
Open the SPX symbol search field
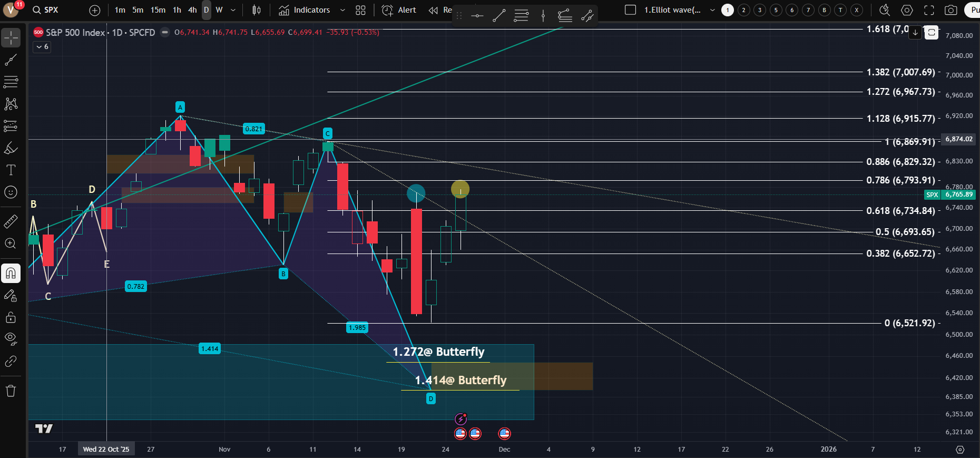click(x=46, y=10)
